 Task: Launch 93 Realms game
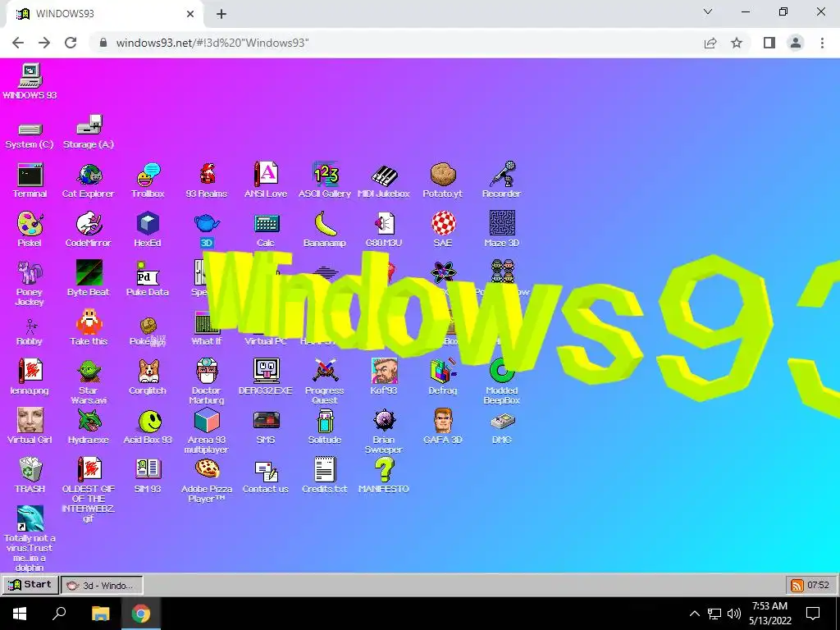click(x=207, y=175)
